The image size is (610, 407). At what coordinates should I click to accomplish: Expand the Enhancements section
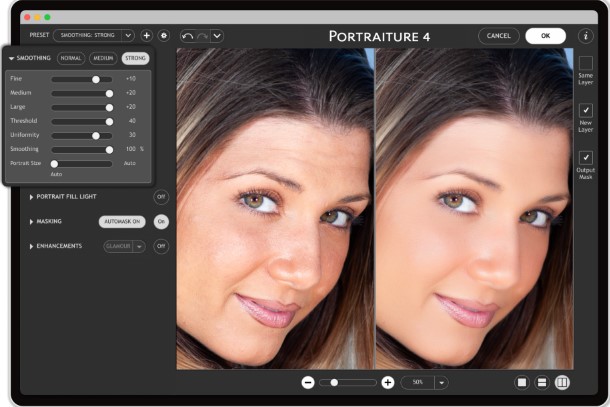pyautogui.click(x=31, y=247)
